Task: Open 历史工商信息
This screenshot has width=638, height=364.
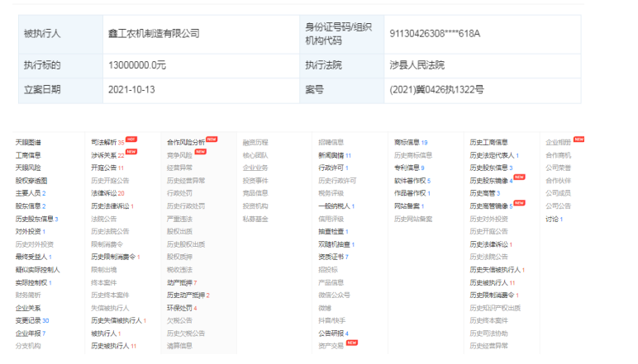Action: [x=488, y=143]
